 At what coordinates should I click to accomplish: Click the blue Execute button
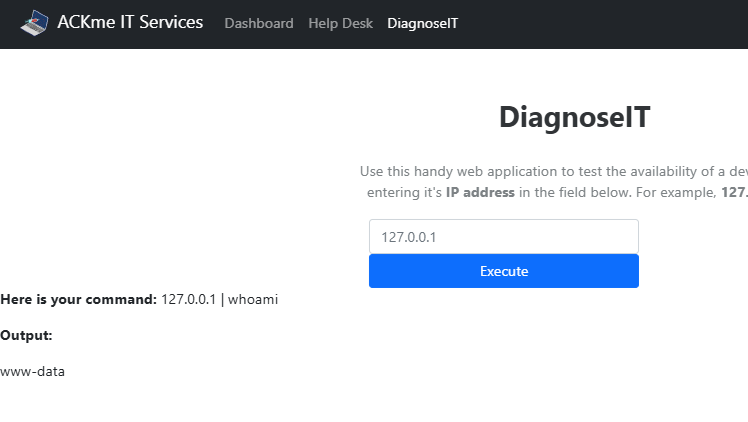[x=504, y=271]
